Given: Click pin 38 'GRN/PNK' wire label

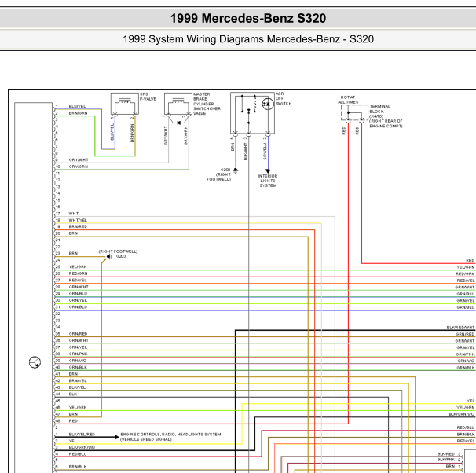Looking at the screenshot, I should pos(79,354).
